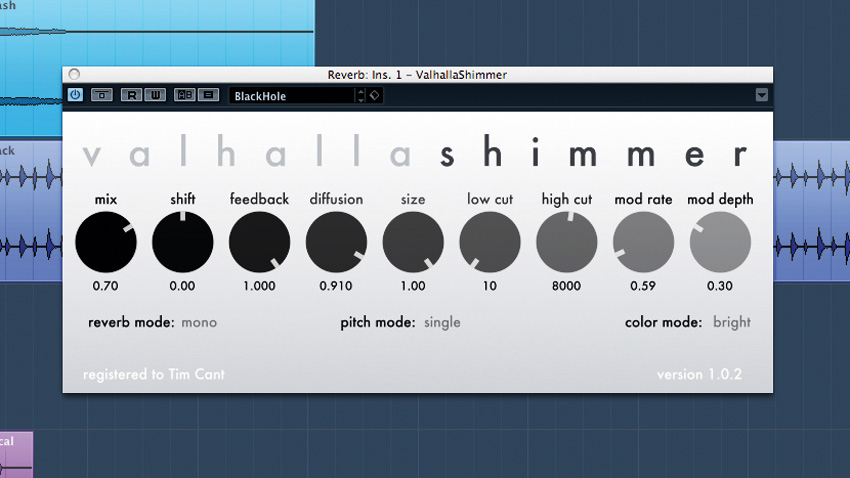Image resolution: width=850 pixels, height=478 pixels.
Task: Click the 'reverb mode:' label
Action: pyautogui.click(x=131, y=322)
